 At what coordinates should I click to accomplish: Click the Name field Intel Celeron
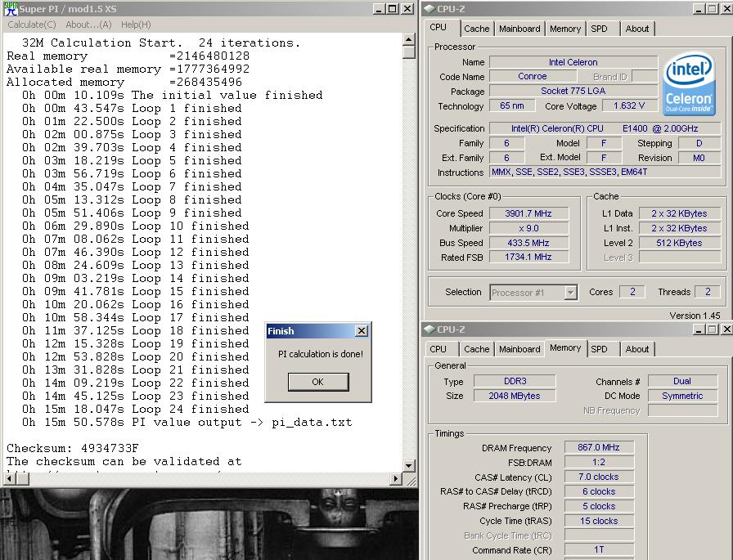tap(573, 62)
